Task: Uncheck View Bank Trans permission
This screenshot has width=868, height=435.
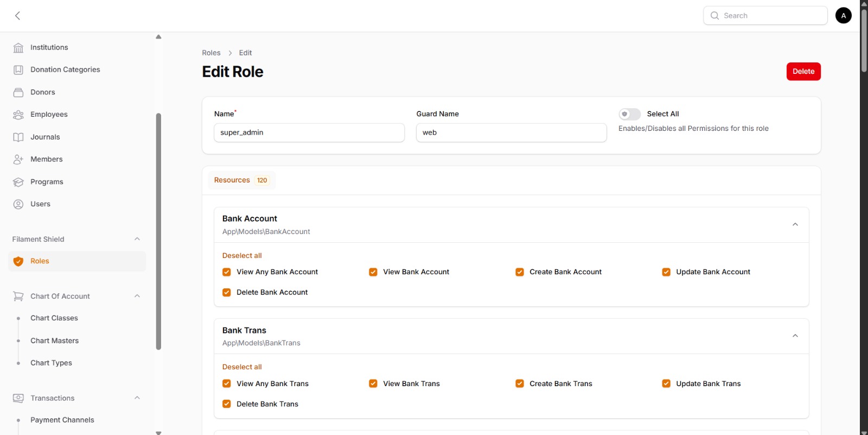Action: [373, 384]
